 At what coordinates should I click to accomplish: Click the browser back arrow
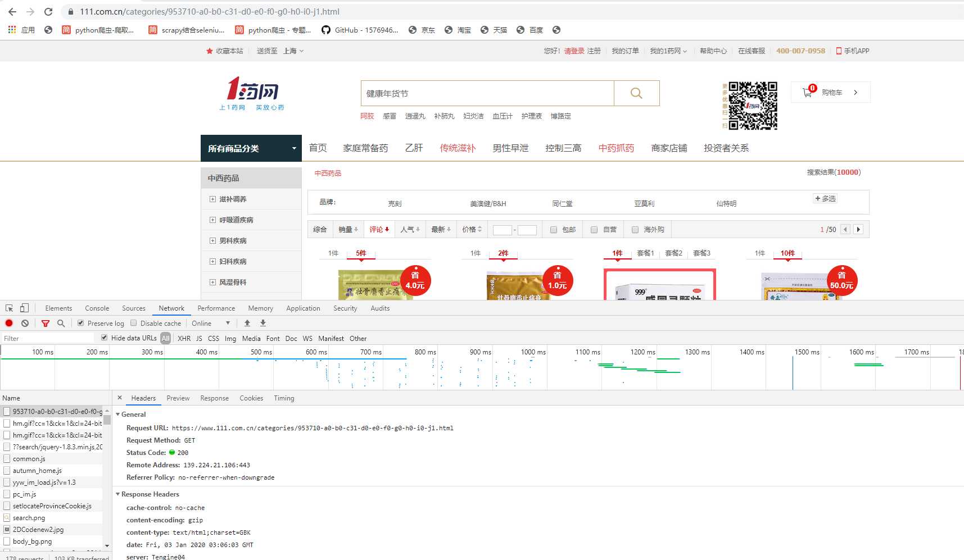pyautogui.click(x=12, y=11)
